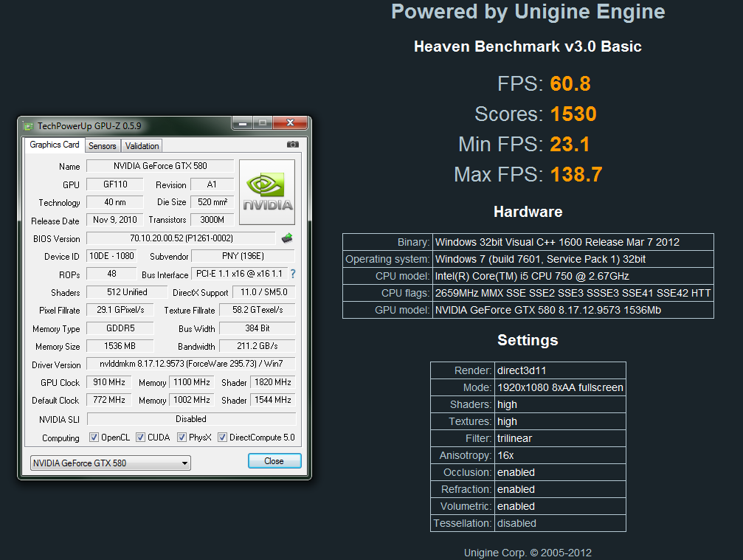
Task: Click the Memory Size field 1536 MB
Action: tap(120, 346)
